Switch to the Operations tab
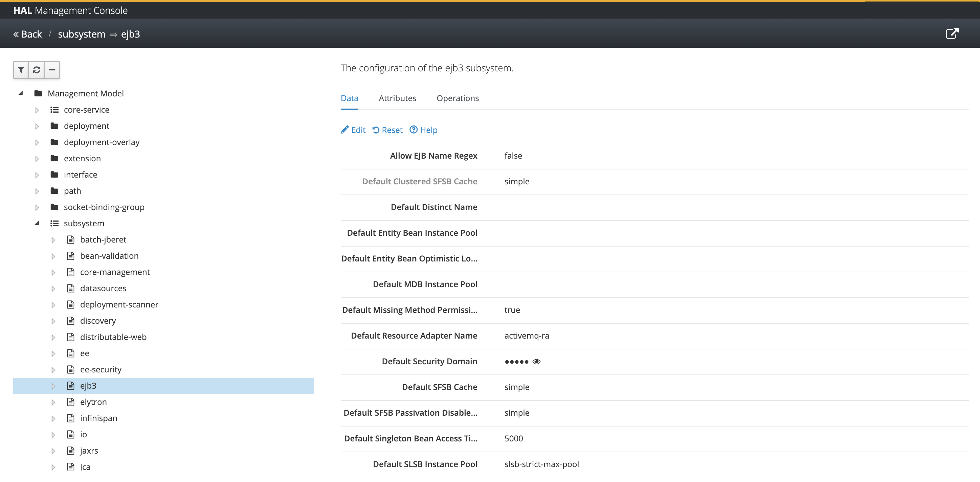Image resolution: width=980 pixels, height=482 pixels. click(x=458, y=98)
